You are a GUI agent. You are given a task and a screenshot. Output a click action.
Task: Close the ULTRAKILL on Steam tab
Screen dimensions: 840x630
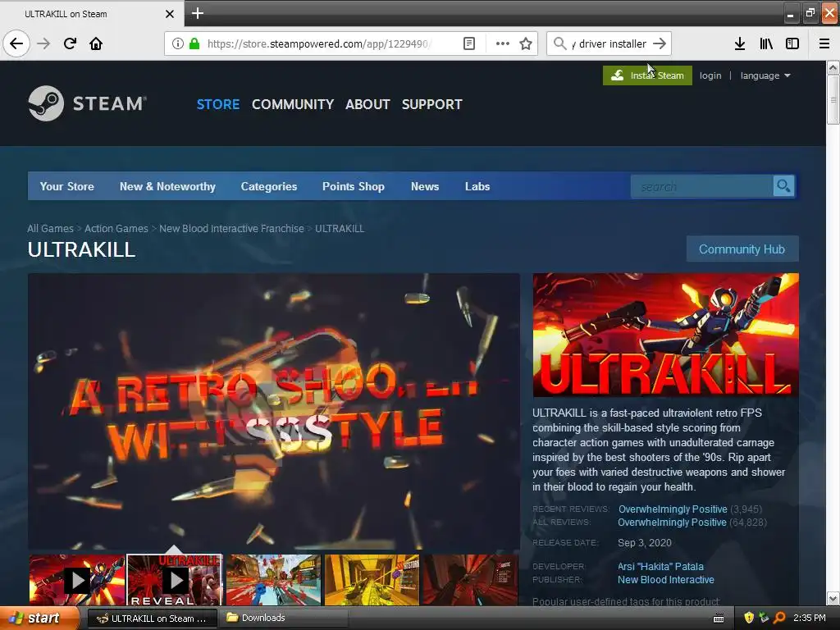[170, 14]
